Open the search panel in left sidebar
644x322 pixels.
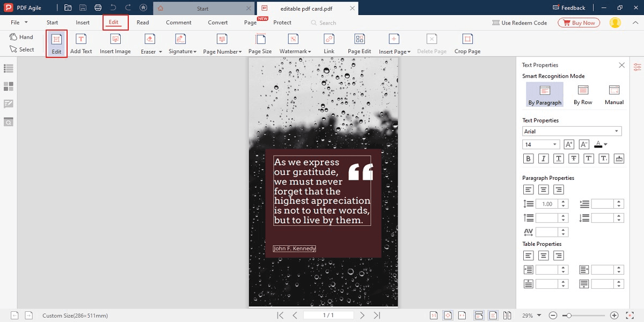[9, 122]
